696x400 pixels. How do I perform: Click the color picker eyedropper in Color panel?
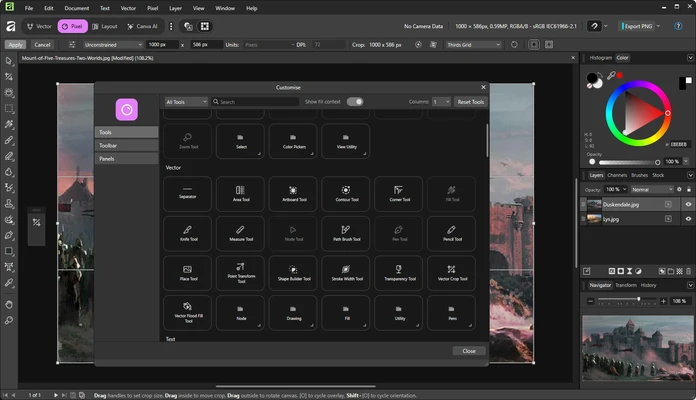[611, 75]
